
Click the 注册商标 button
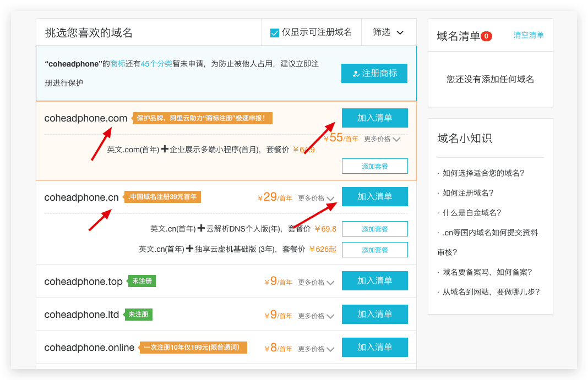[x=374, y=73]
